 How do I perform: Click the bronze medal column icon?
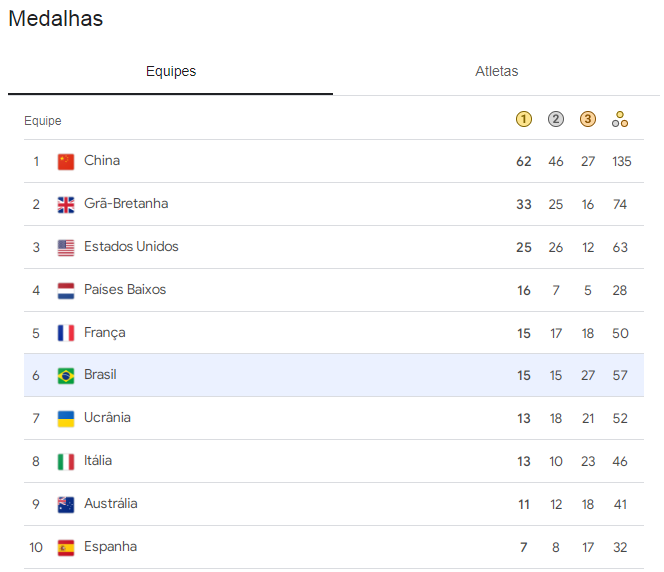tap(588, 119)
